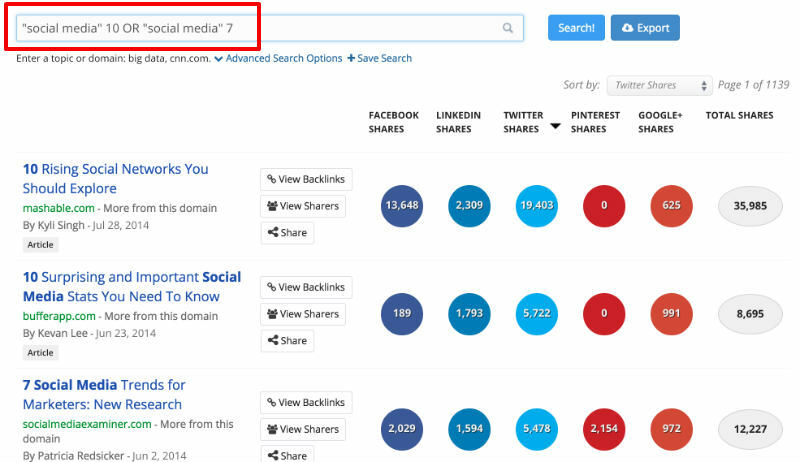Click the plus icon beside Save Search

[351, 58]
